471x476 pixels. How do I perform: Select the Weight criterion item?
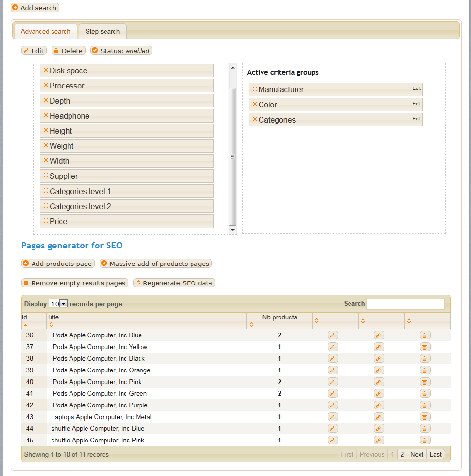[127, 146]
